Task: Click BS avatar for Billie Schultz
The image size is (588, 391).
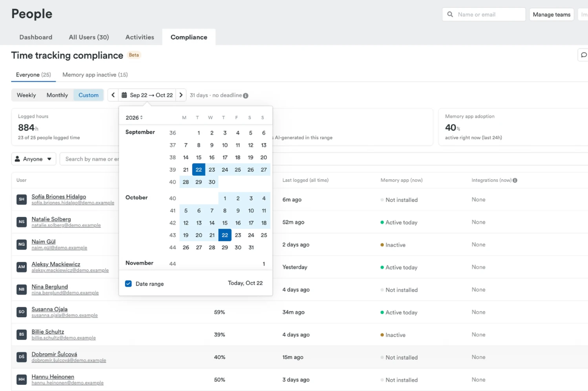Action: (x=22, y=334)
